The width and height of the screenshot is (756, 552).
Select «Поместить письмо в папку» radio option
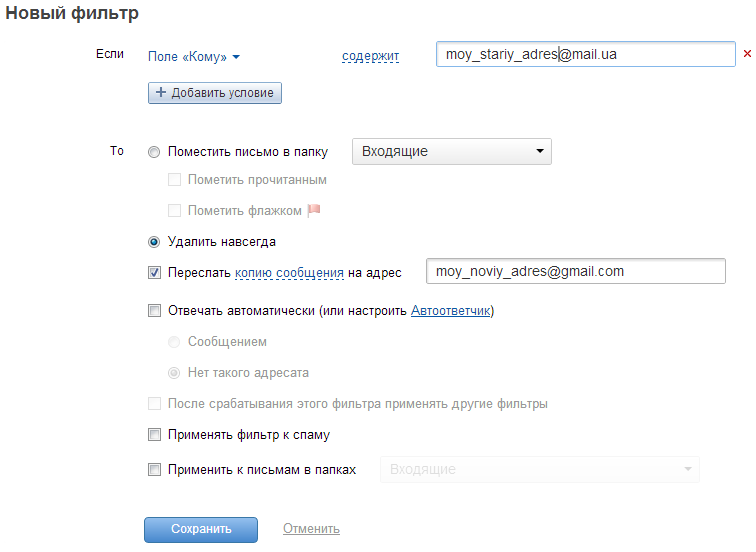[154, 152]
